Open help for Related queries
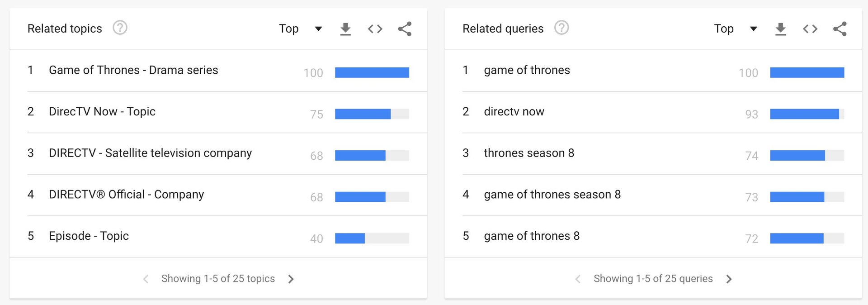This screenshot has width=868, height=305. point(561,28)
